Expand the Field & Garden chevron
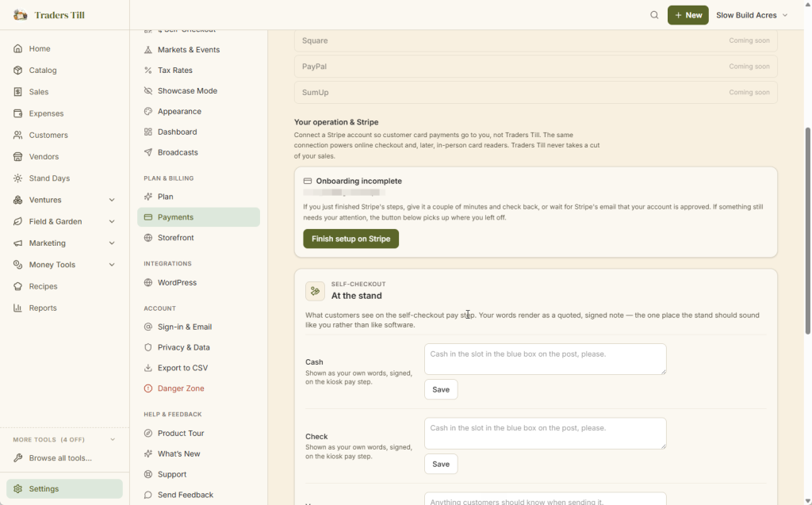This screenshot has height=505, width=812. [x=112, y=221]
